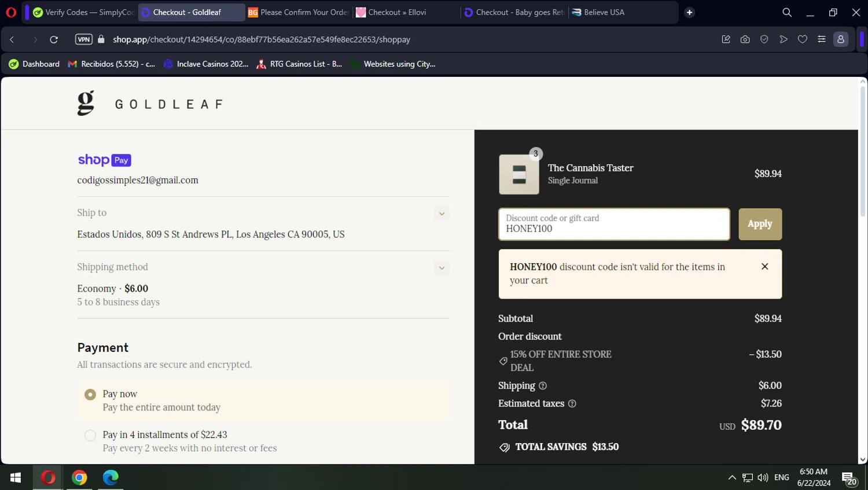Switch to Verify Codes — SimplyCodes tab

[83, 12]
